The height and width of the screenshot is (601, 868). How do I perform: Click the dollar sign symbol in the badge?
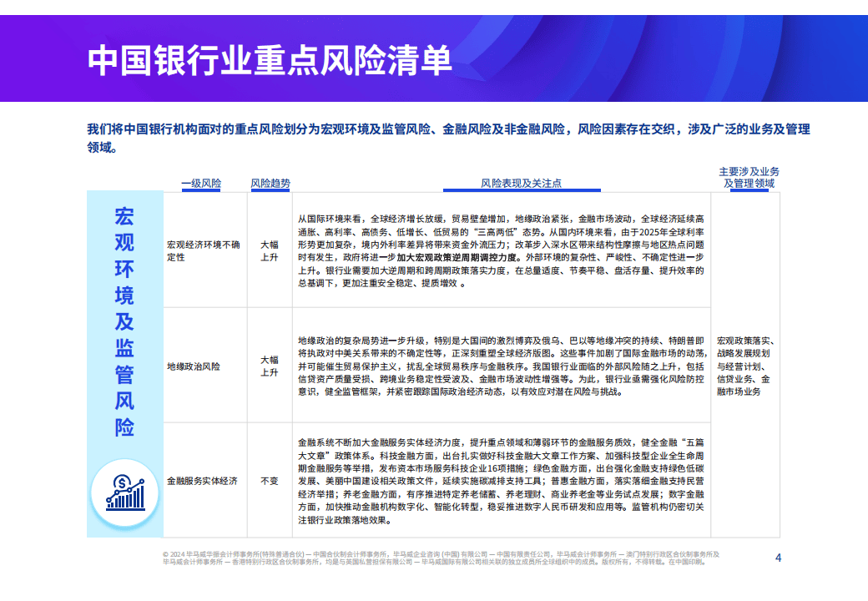[x=122, y=482]
